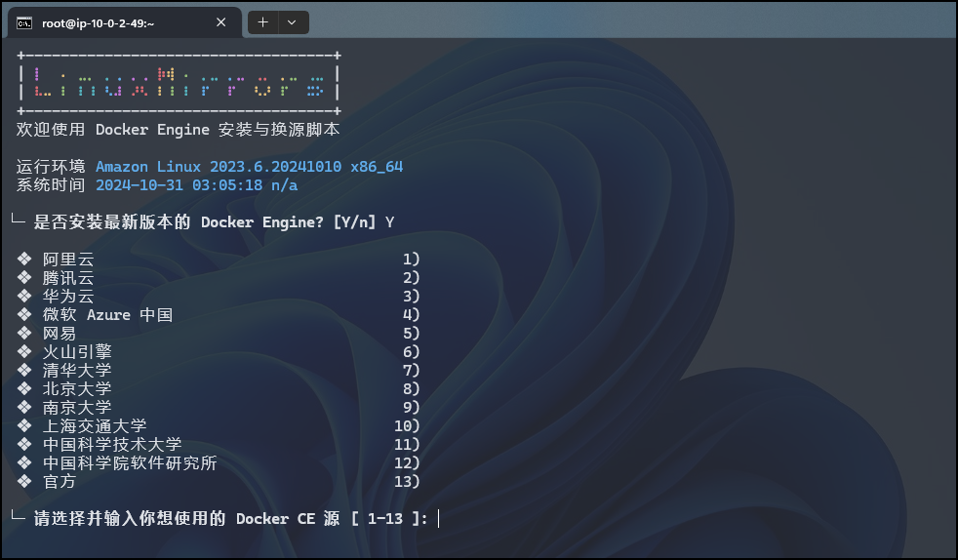Click the '中国科学技术大学' mirror row
This screenshot has width=958, height=560.
pos(219,445)
